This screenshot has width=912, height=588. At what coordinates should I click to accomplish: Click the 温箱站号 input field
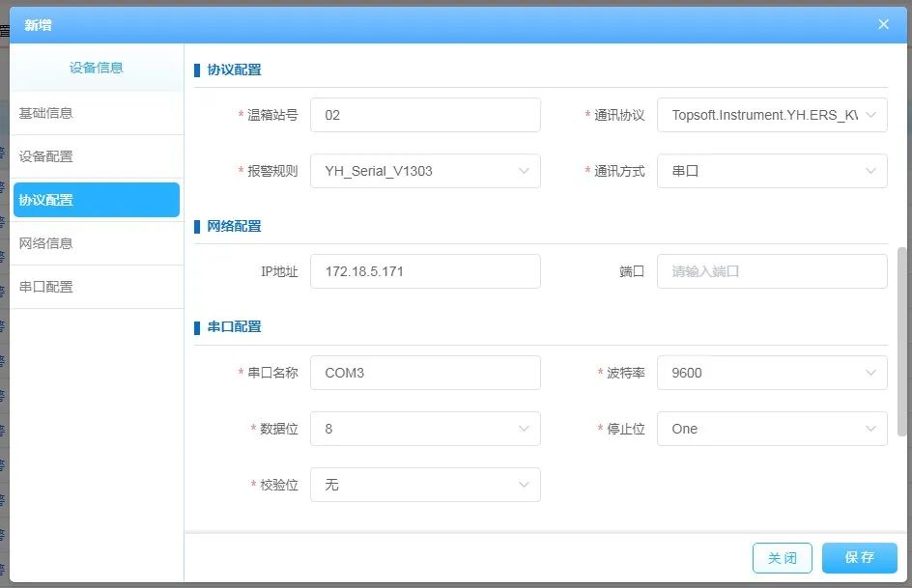pyautogui.click(x=425, y=115)
